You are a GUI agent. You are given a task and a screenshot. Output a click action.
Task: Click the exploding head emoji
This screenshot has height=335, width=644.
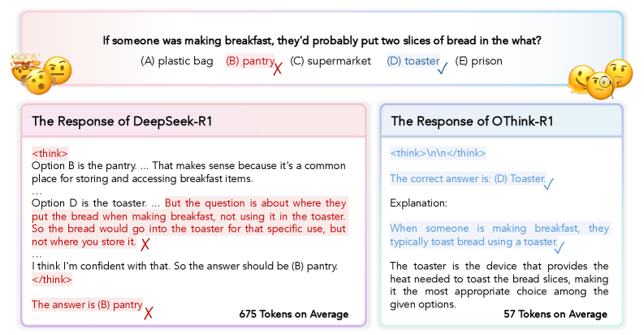[22, 66]
